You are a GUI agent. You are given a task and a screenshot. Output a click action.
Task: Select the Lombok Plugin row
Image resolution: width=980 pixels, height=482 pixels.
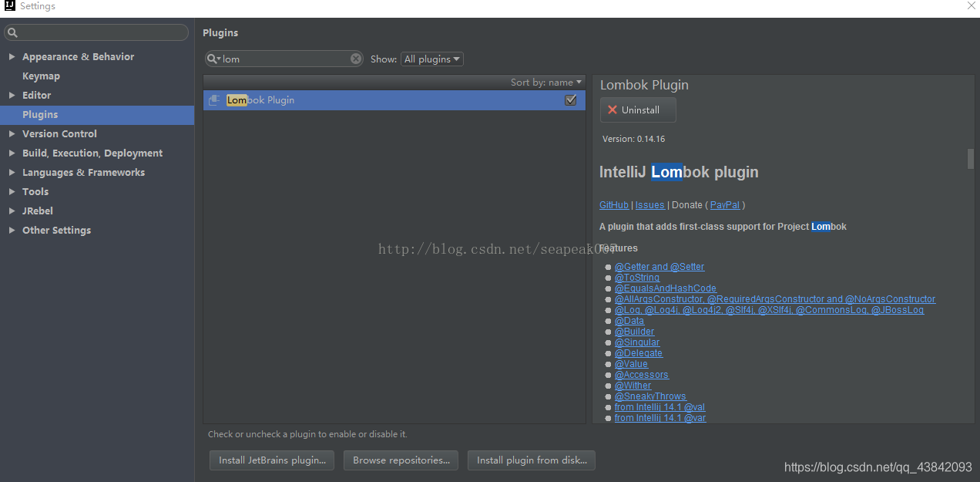pyautogui.click(x=394, y=100)
